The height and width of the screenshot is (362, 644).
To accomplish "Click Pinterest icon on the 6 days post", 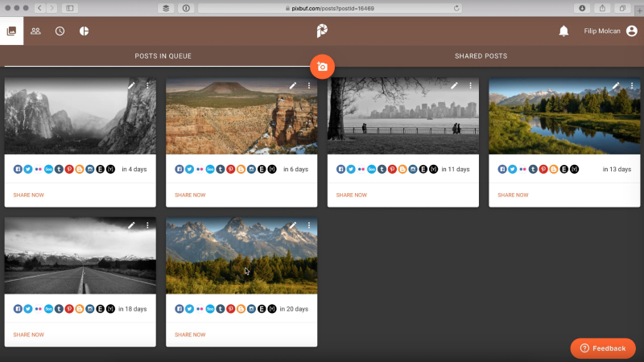I will pyautogui.click(x=231, y=169).
